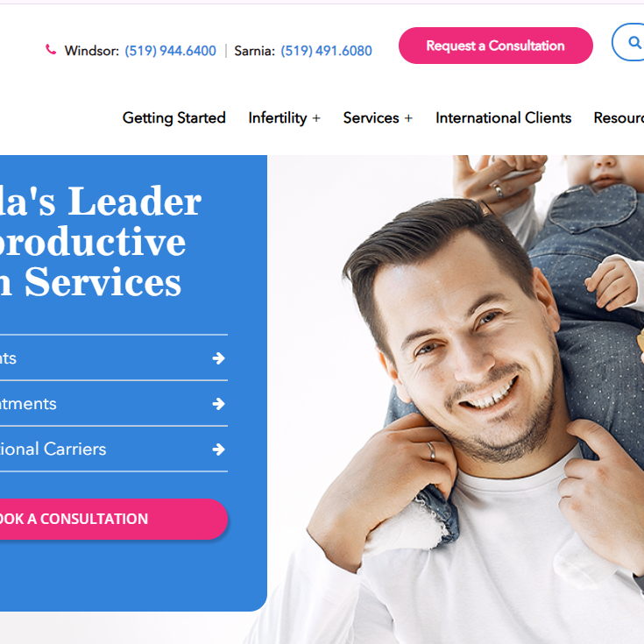Open the Infertility menu item

(x=278, y=118)
